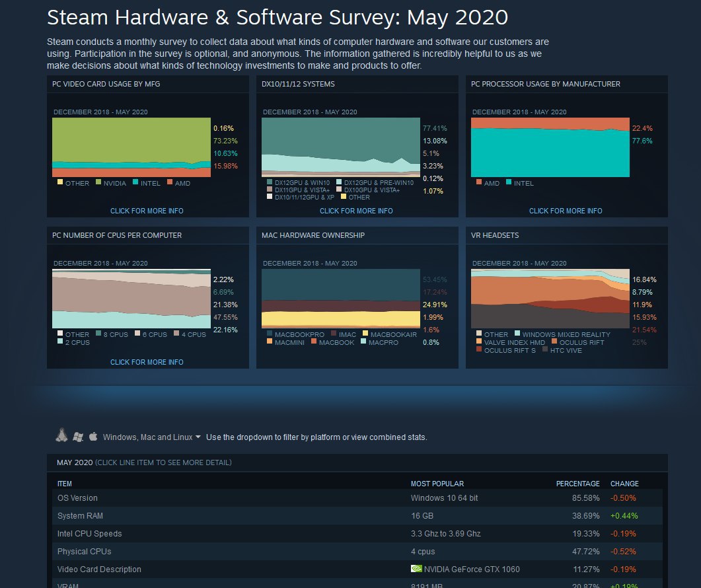Click the PERCENTAGE column header

(x=577, y=484)
